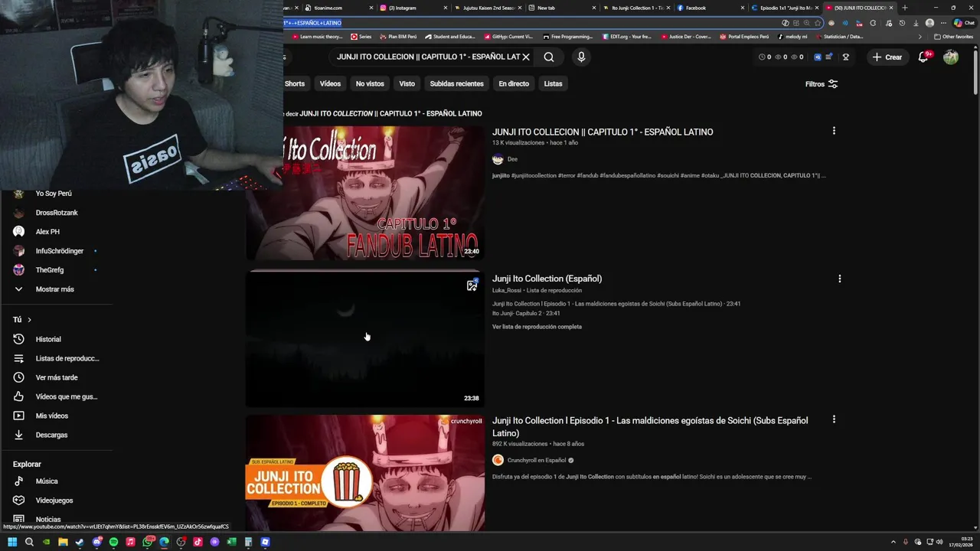The width and height of the screenshot is (980, 551).
Task: Click the magnifier search button
Action: pyautogui.click(x=549, y=57)
